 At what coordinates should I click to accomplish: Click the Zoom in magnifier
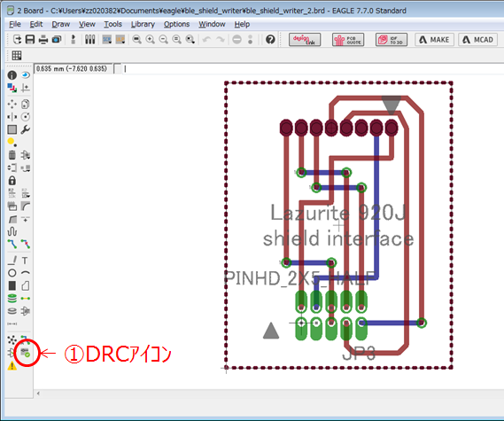pos(150,39)
